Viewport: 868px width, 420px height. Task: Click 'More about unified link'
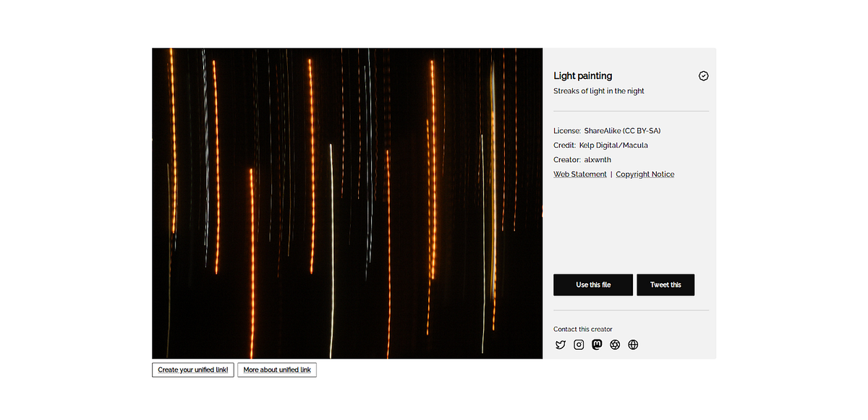pos(276,369)
